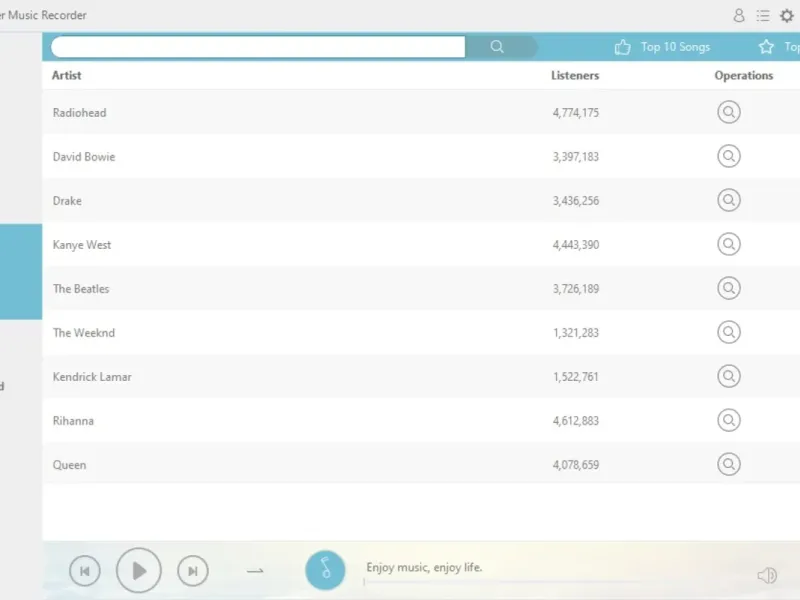Sort by the Artist column header

click(x=66, y=76)
